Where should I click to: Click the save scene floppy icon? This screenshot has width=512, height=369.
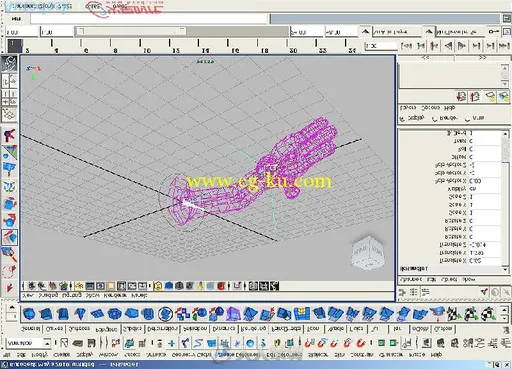coord(91,343)
